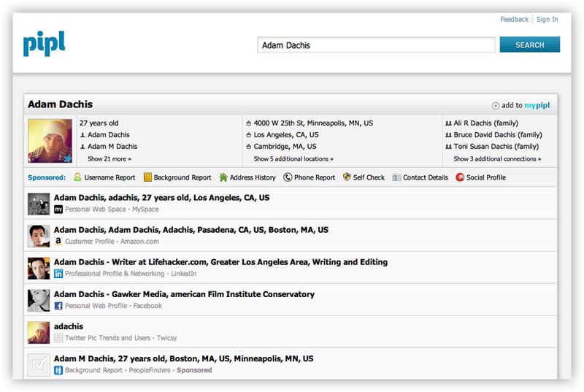Click the Contact Details card icon
This screenshot has width=584, height=392.
tap(396, 177)
